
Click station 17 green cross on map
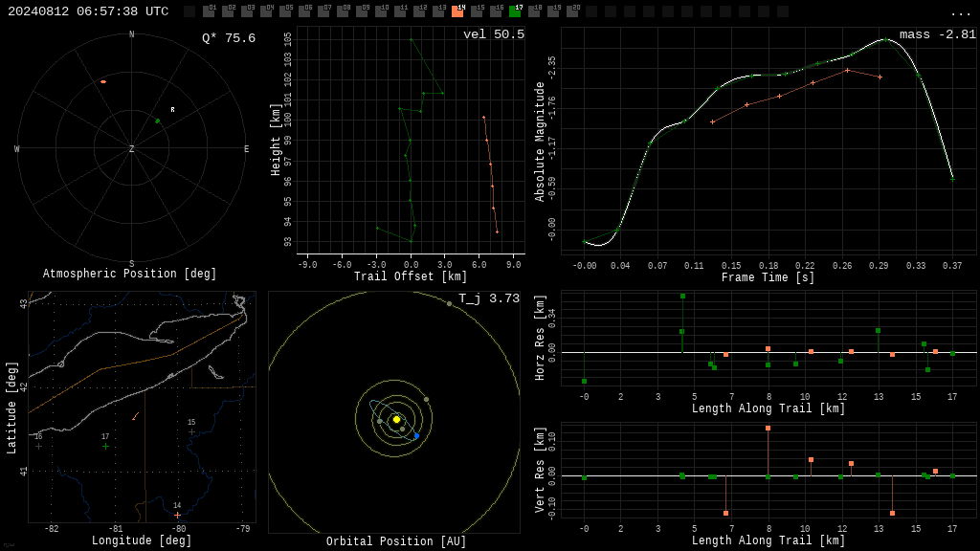coord(105,446)
